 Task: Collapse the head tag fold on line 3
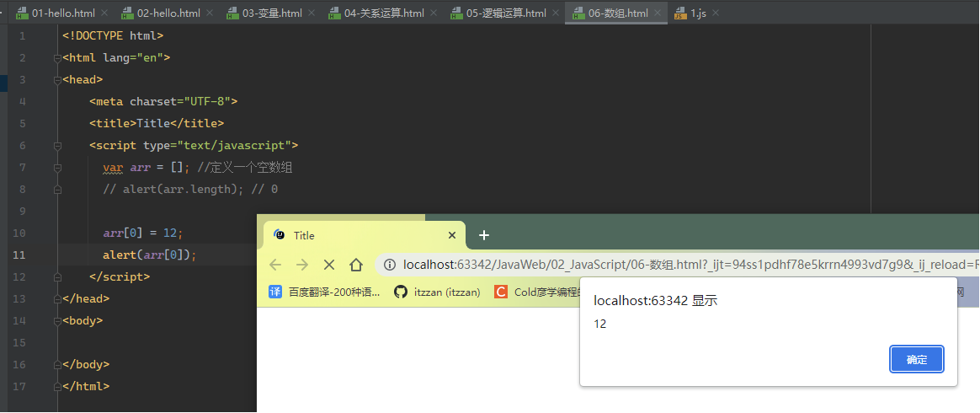57,80
